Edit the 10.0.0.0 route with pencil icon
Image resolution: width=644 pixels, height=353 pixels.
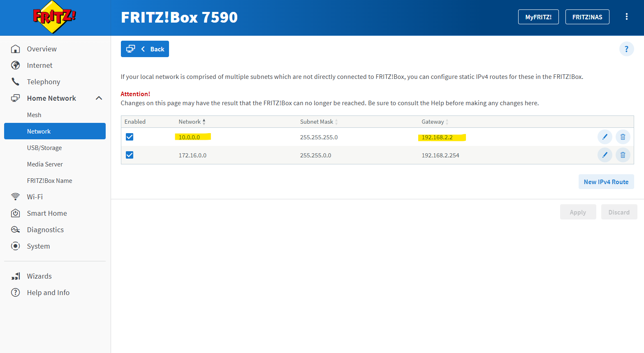click(605, 137)
